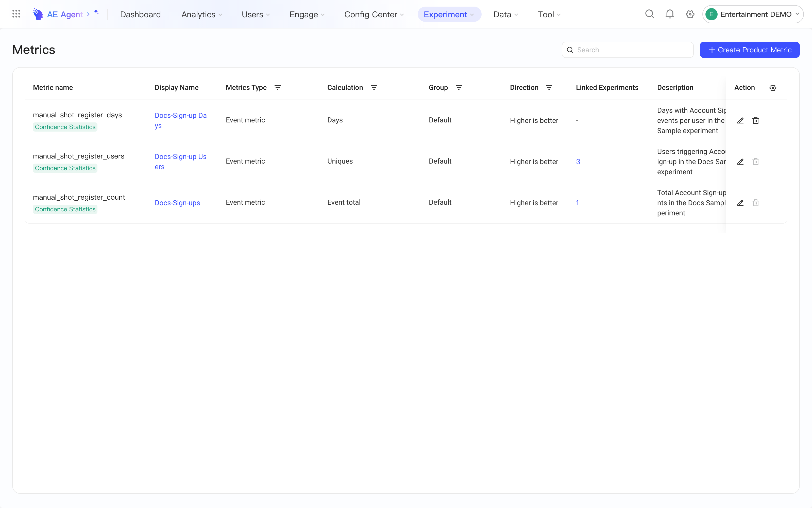Click delete icon for manual_shot_register_count

(756, 203)
